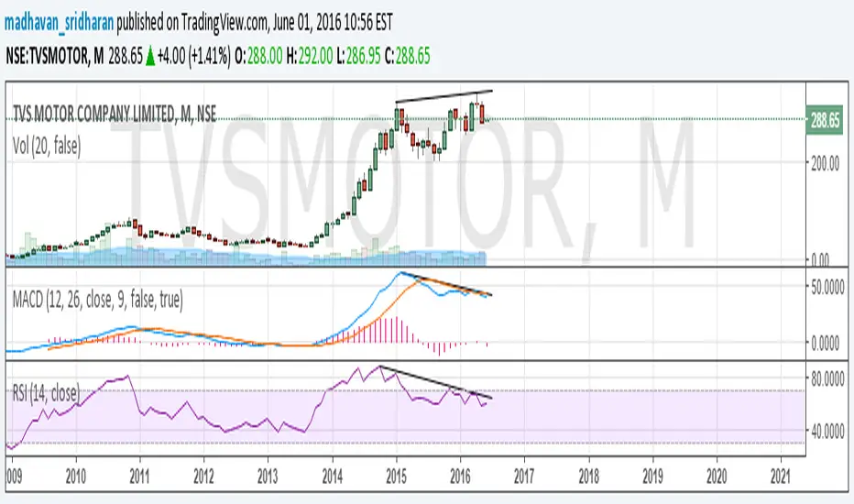Viewport: 854px width, 504px height.
Task: Click the 2013 label on time axis
Action: point(268,477)
